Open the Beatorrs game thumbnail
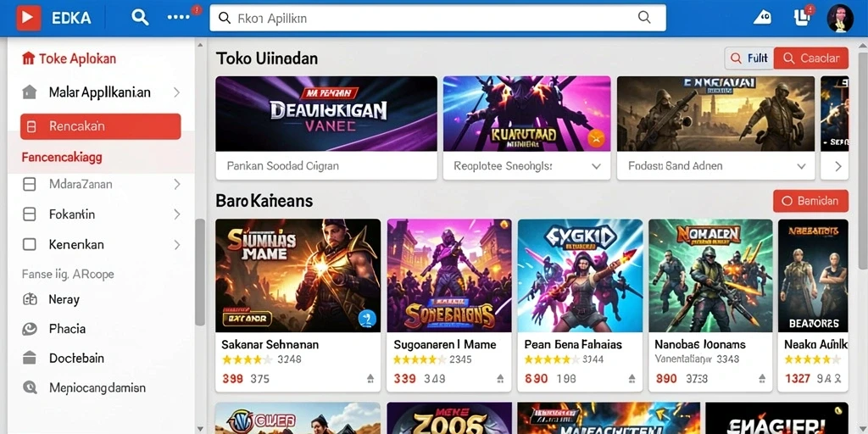This screenshot has height=434, width=868. (813, 275)
